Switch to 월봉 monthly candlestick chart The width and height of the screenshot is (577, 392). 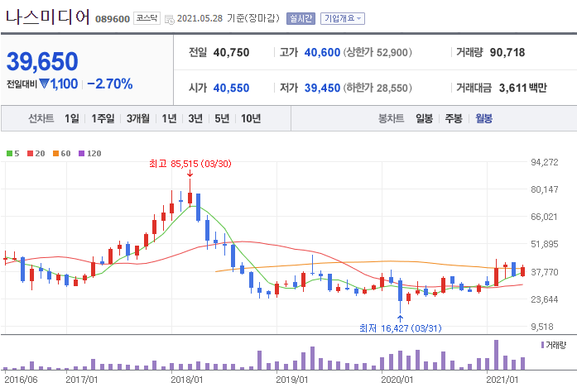[483, 118]
